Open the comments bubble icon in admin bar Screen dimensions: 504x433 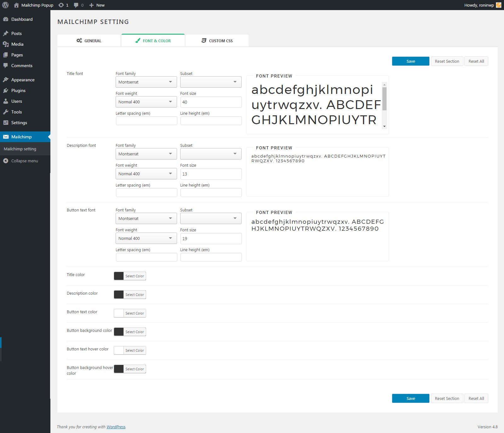tap(76, 5)
